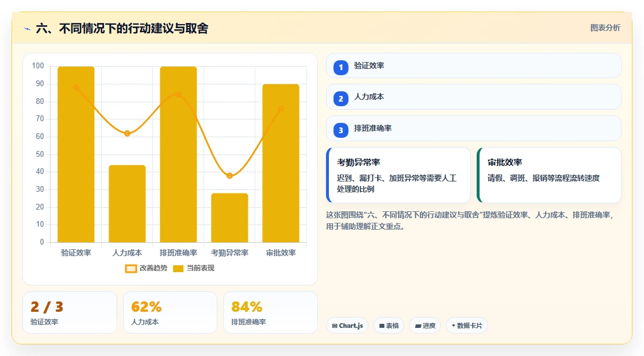
Task: Click the trend line point above 考勤异常率
Action: pyautogui.click(x=229, y=176)
